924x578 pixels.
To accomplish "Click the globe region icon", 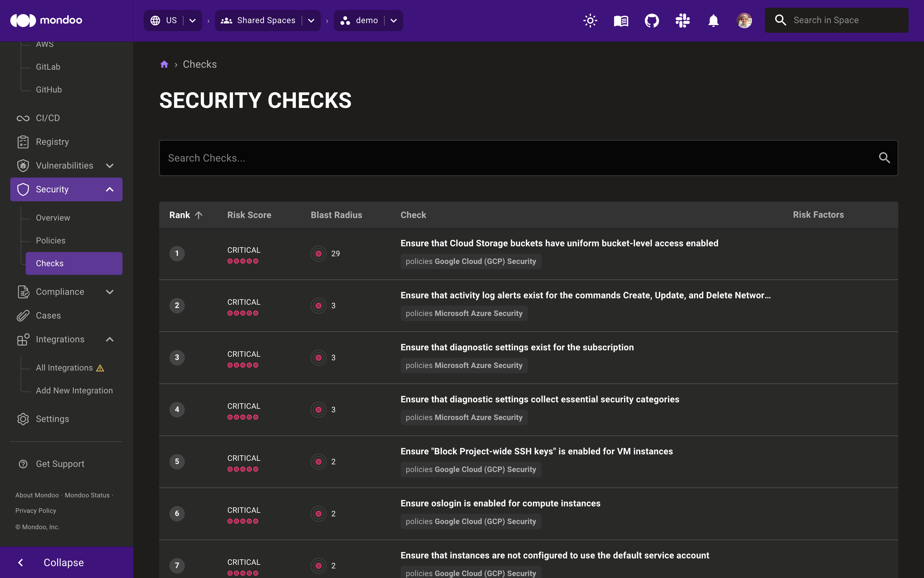I will pos(155,20).
